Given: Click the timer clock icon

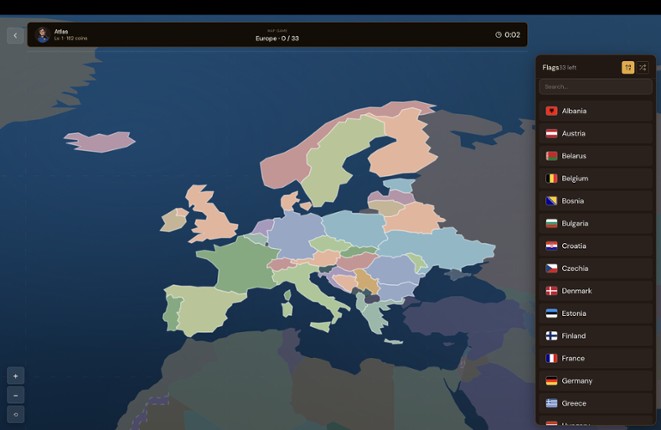Looking at the screenshot, I should pyautogui.click(x=498, y=35).
